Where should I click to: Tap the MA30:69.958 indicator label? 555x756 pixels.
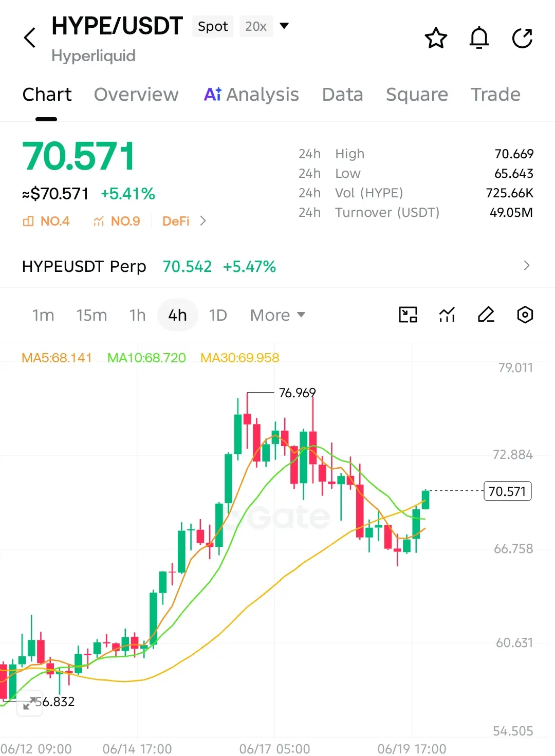click(240, 358)
